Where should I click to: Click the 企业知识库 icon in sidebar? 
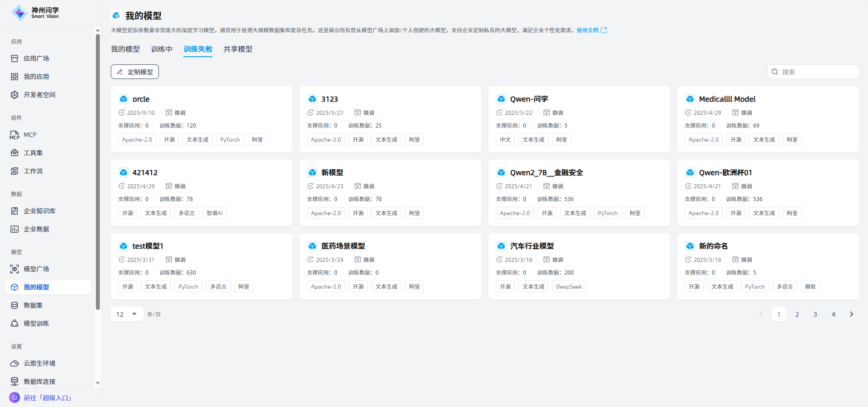(15, 211)
